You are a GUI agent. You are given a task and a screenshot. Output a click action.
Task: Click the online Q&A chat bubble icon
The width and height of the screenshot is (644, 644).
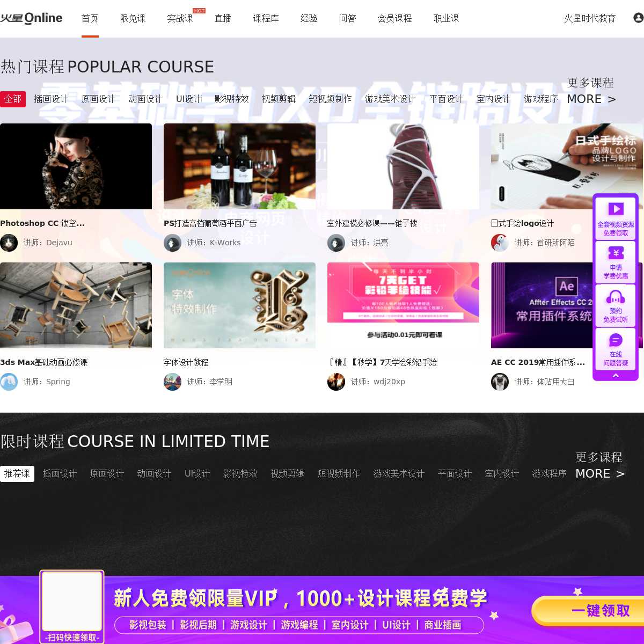point(615,340)
